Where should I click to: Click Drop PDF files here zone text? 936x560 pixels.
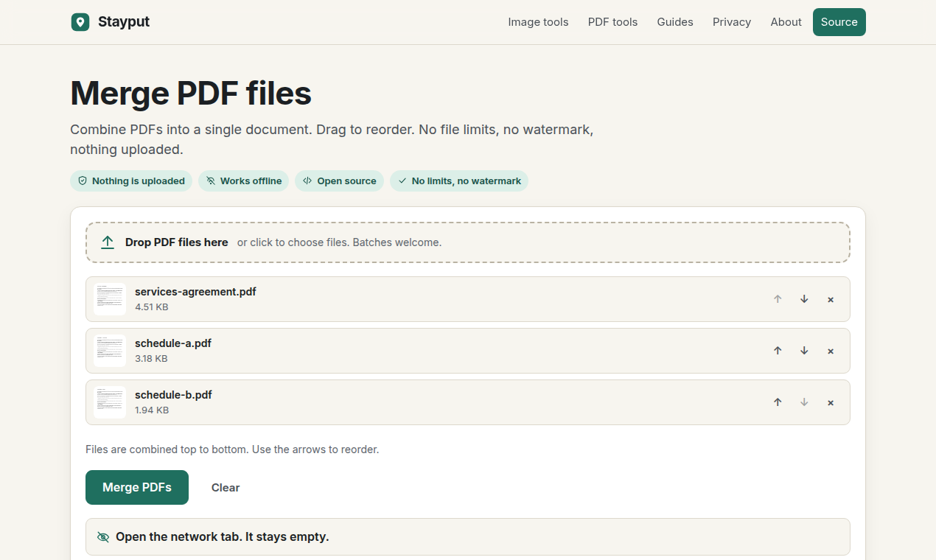pyautogui.click(x=177, y=242)
